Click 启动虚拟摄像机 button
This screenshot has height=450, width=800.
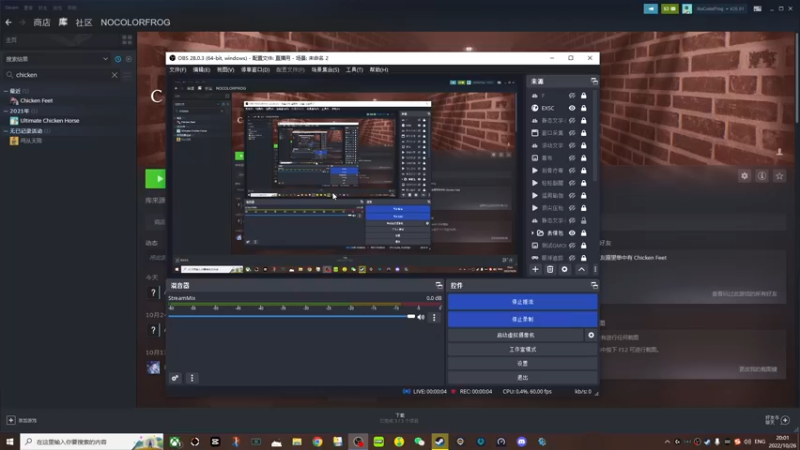click(x=515, y=335)
